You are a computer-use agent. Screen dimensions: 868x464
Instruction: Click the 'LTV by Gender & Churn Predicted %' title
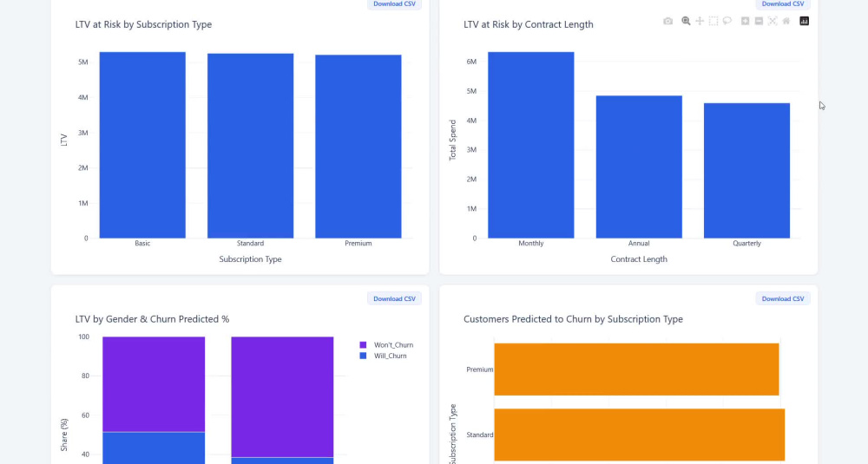[x=152, y=319]
